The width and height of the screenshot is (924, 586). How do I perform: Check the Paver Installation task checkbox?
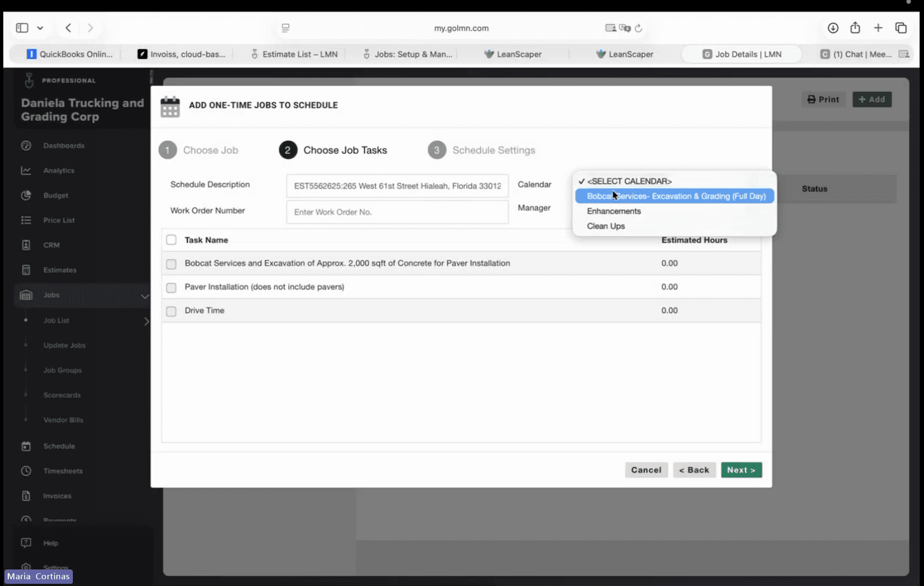(x=171, y=287)
